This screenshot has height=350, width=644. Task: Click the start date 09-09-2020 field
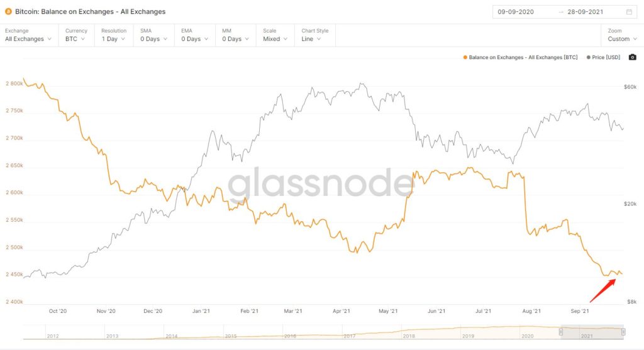[x=516, y=12]
